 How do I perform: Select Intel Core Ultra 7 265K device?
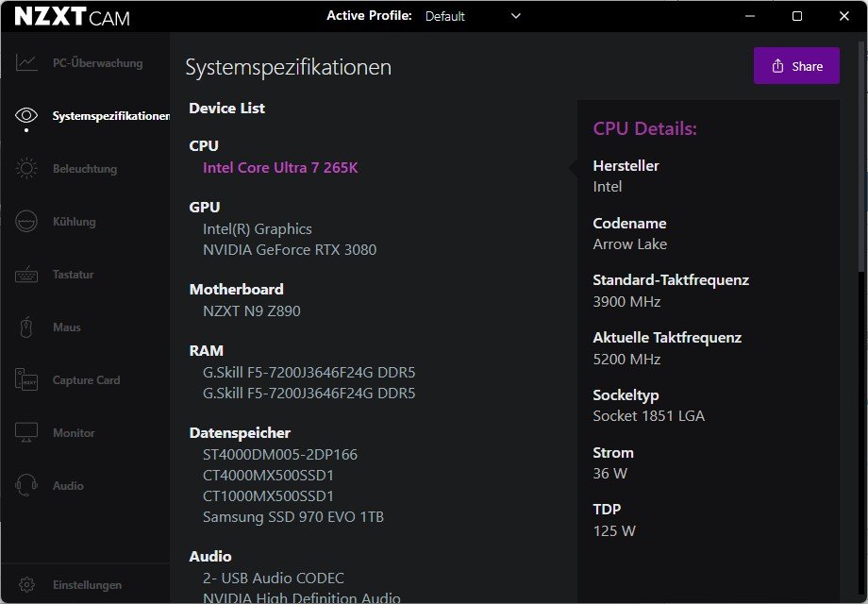click(280, 168)
